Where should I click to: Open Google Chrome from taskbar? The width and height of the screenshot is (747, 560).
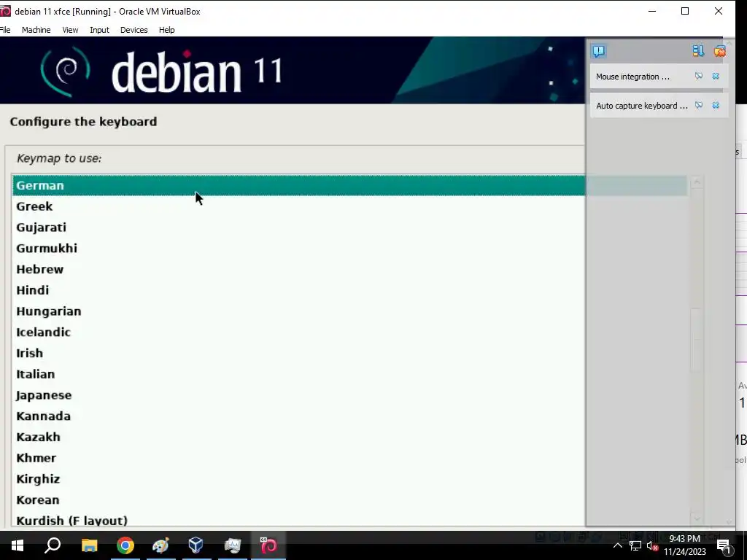click(x=125, y=545)
